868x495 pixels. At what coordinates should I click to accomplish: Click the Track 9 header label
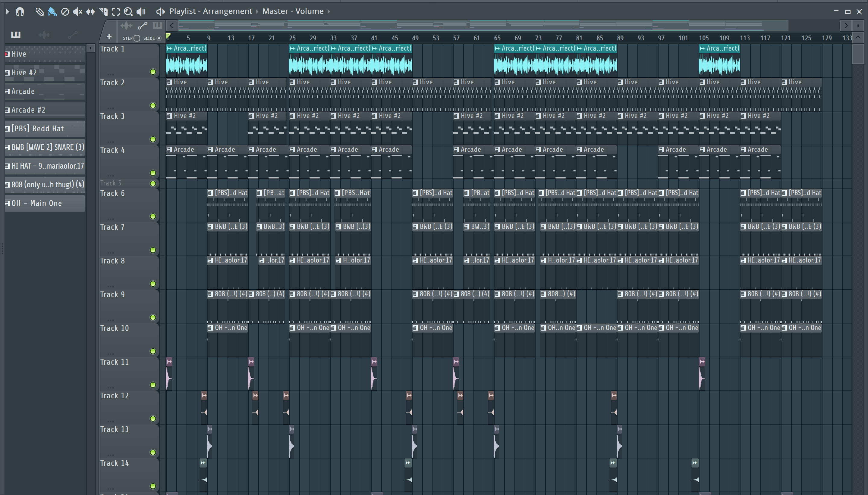112,294
